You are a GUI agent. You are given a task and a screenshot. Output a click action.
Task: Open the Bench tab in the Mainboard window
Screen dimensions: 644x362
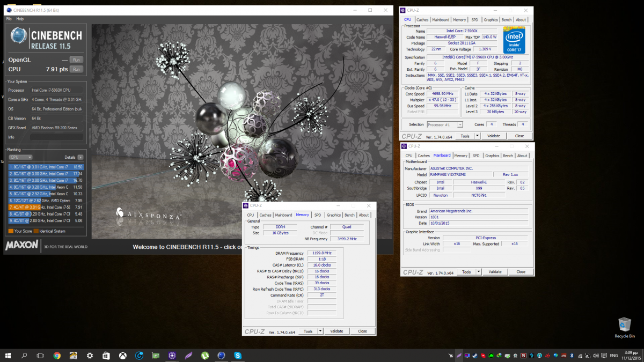point(508,156)
